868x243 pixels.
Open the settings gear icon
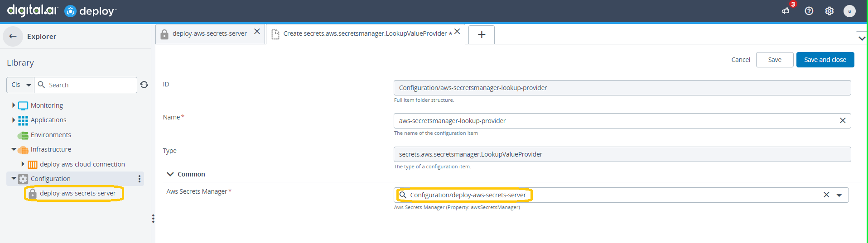point(829,11)
